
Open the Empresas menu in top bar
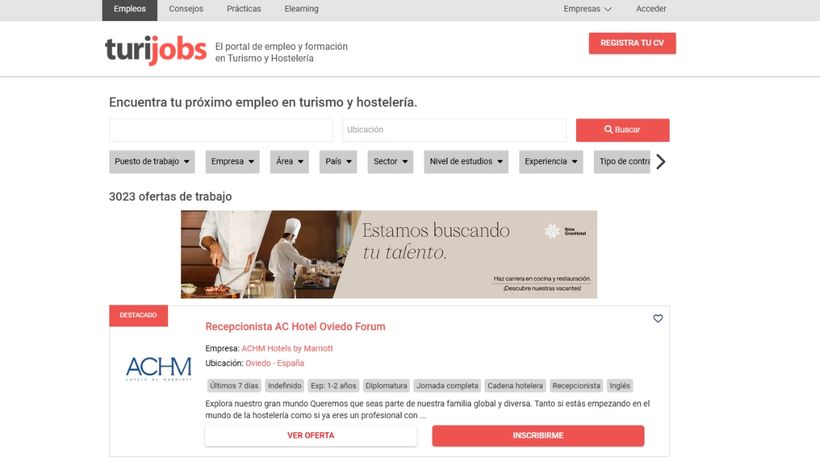[587, 9]
